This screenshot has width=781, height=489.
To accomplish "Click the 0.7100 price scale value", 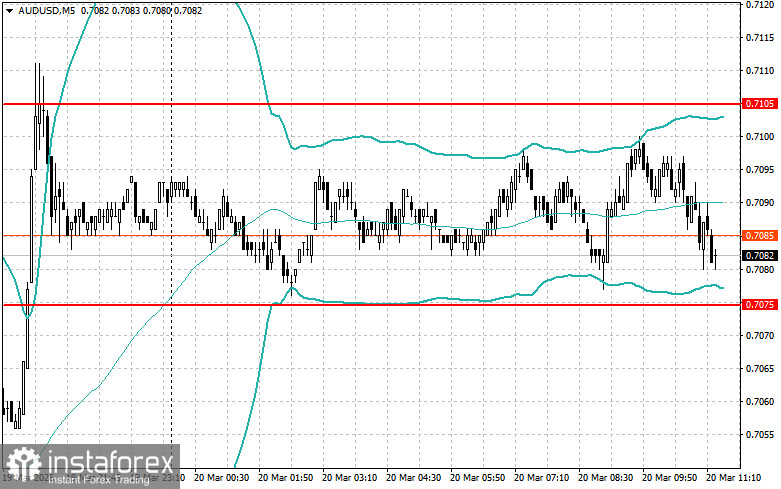I will [760, 136].
